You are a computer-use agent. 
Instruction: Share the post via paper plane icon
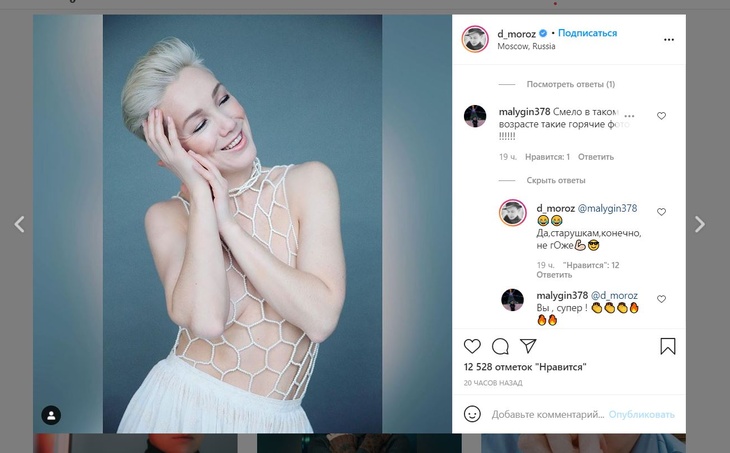[528, 346]
